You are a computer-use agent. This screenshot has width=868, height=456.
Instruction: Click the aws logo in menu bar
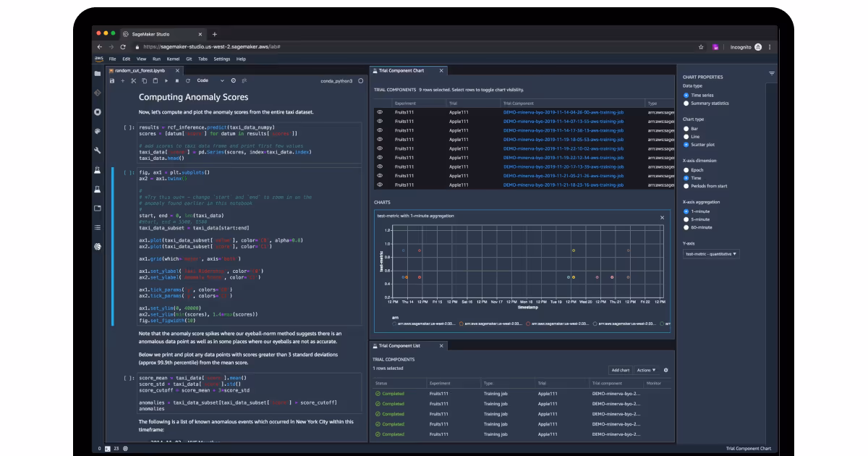98,59
